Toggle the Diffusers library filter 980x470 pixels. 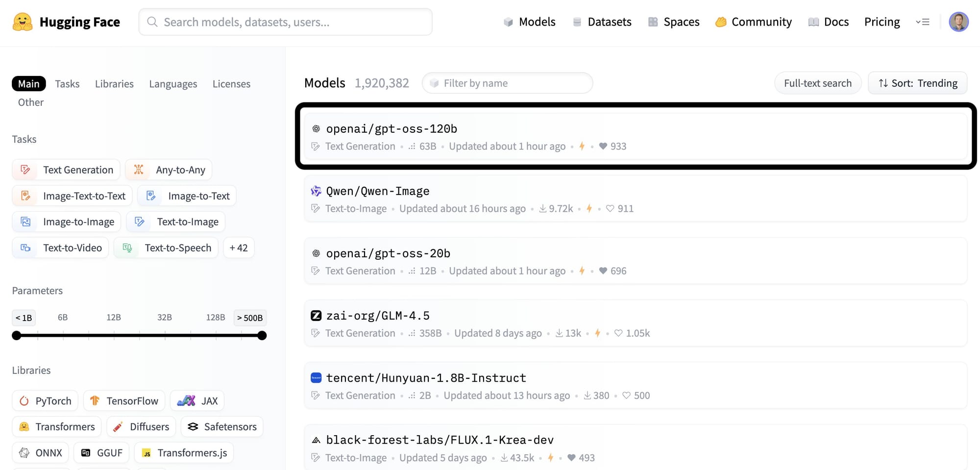(x=141, y=426)
